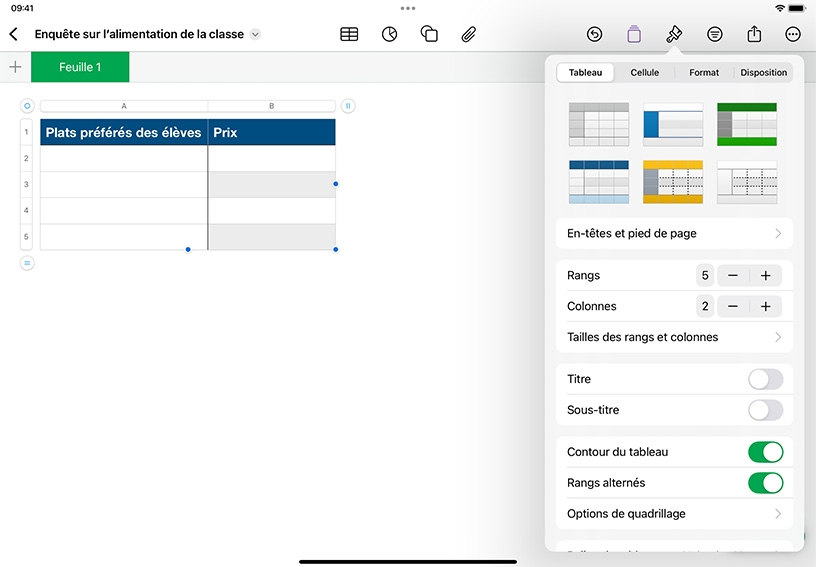816x567 pixels.
Task: Tap the purple paste clipboard icon
Action: click(x=634, y=34)
